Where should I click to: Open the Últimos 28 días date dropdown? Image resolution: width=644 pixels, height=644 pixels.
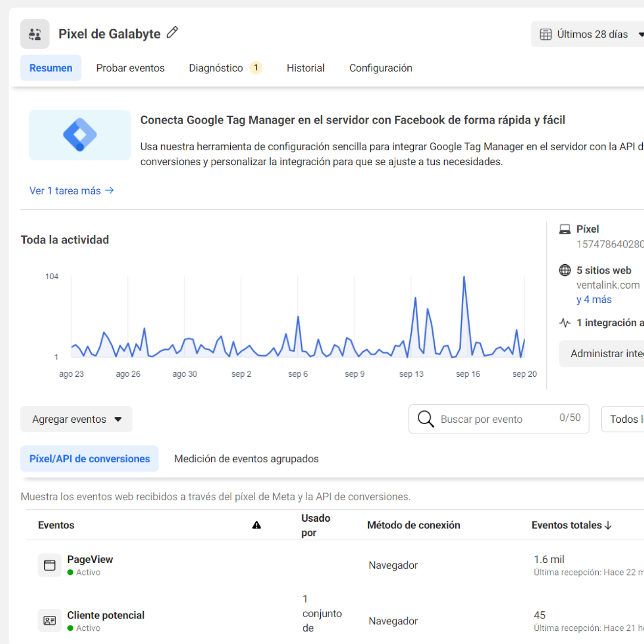point(588,35)
